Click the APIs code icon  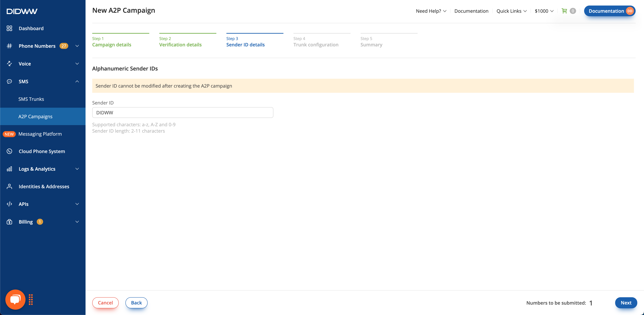[9, 204]
